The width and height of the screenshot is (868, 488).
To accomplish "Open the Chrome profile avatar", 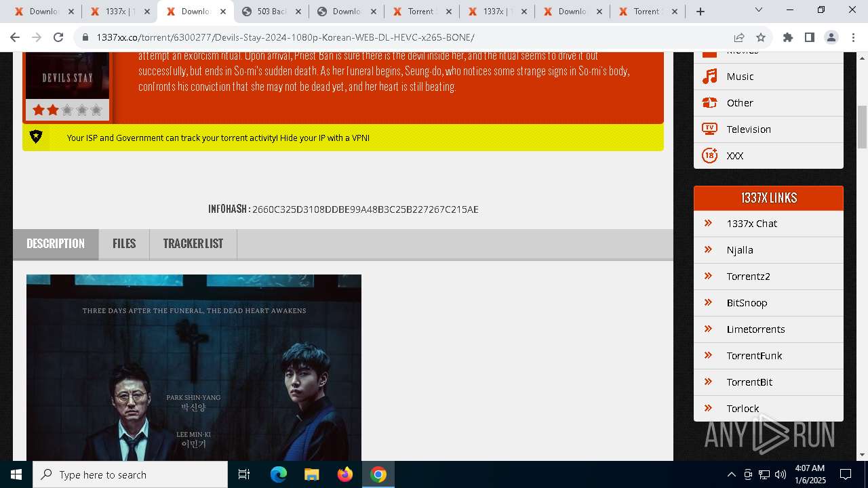I will coord(831,37).
